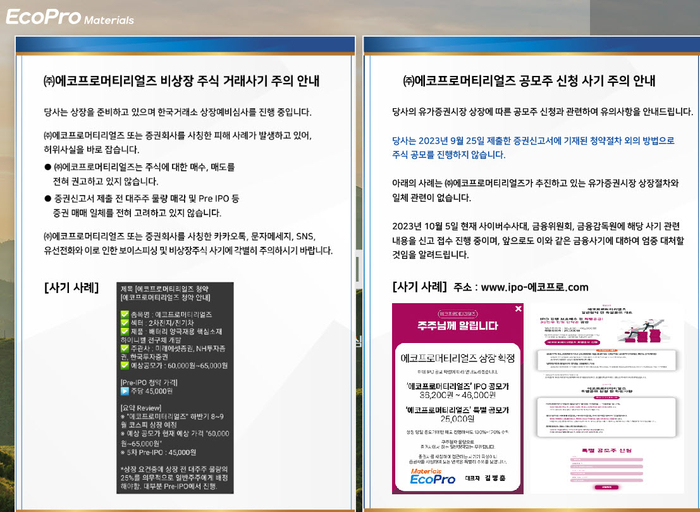Click [사기 사례] label in left notice
Image resolution: width=700 pixels, height=512 pixels.
(71, 287)
